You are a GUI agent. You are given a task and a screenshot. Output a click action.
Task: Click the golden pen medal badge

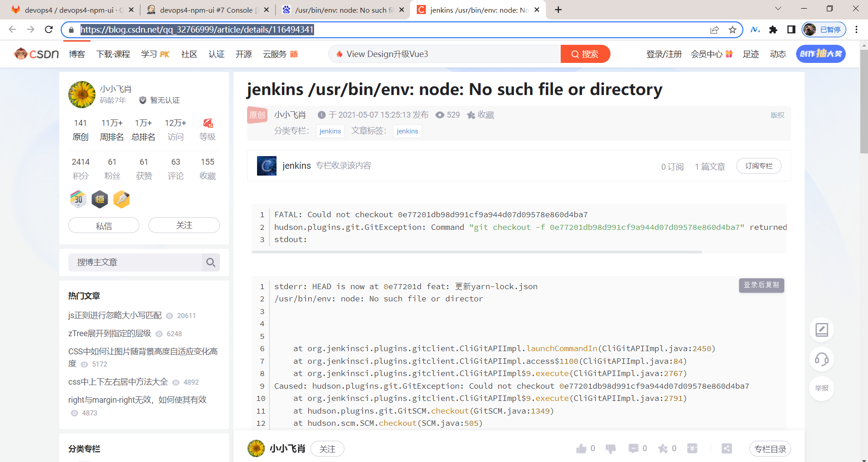[122, 199]
